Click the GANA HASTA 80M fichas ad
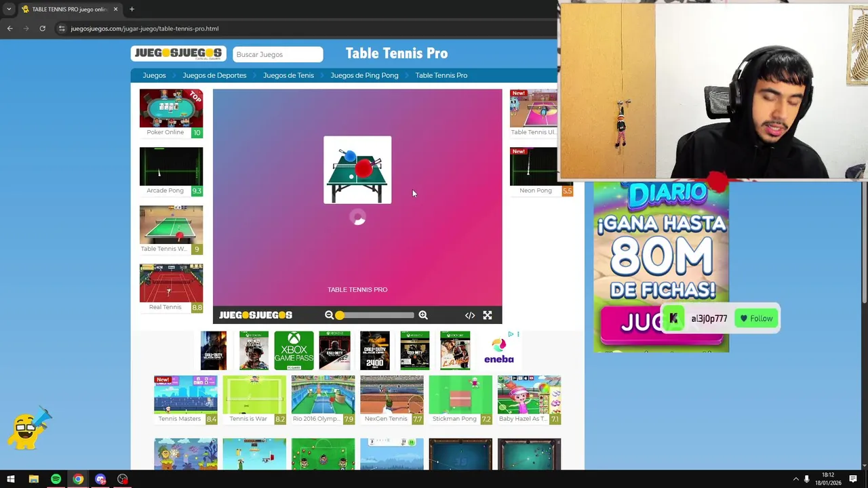The height and width of the screenshot is (488, 868). coord(661,267)
